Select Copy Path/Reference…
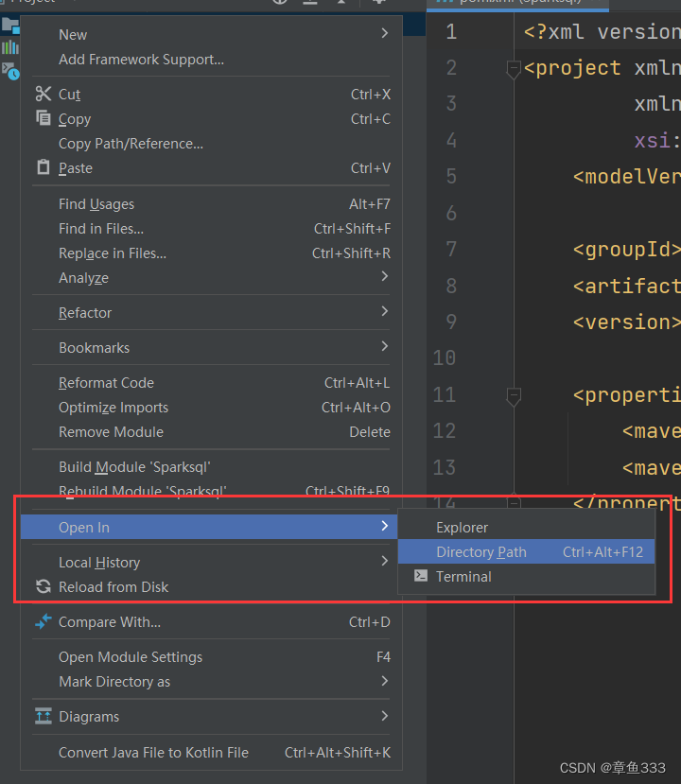Screen dimensions: 681x784 tap(211, 144)
